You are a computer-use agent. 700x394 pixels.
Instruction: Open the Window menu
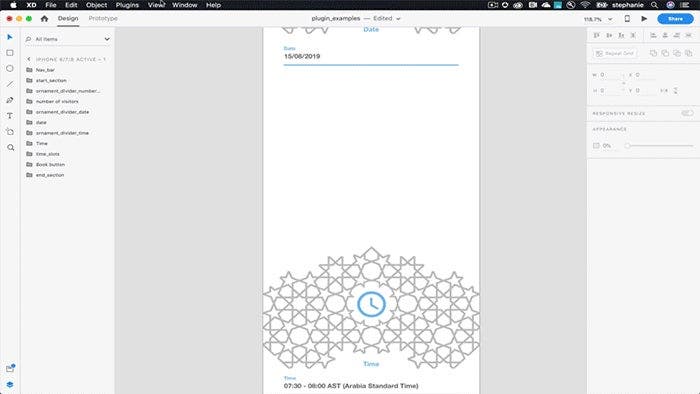pos(185,5)
